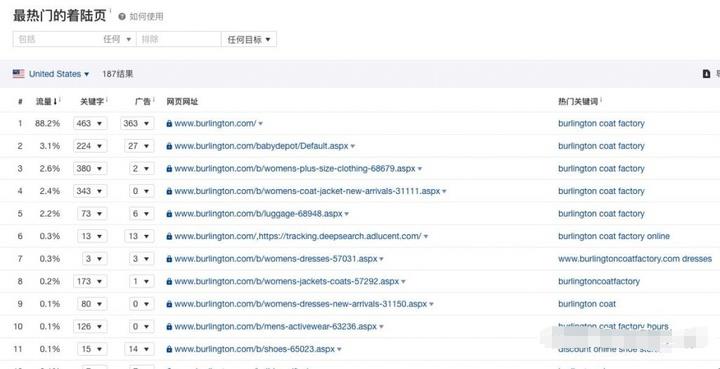Open the womens-plus-size-clothing-68679 URL link
Image resolution: width=720 pixels, height=369 pixels.
pos(295,168)
